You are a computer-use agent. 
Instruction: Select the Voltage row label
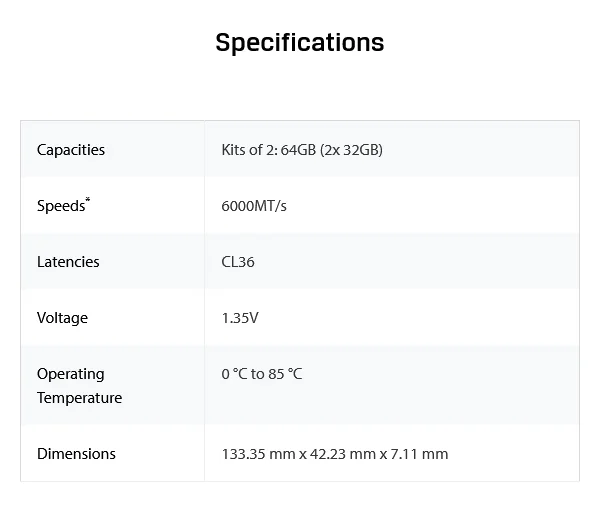coord(62,318)
